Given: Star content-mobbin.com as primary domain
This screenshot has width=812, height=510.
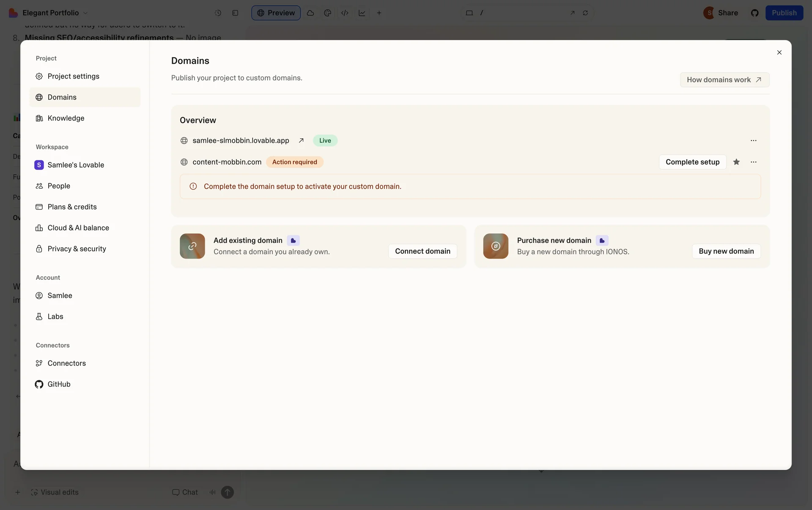Looking at the screenshot, I should 736,162.
